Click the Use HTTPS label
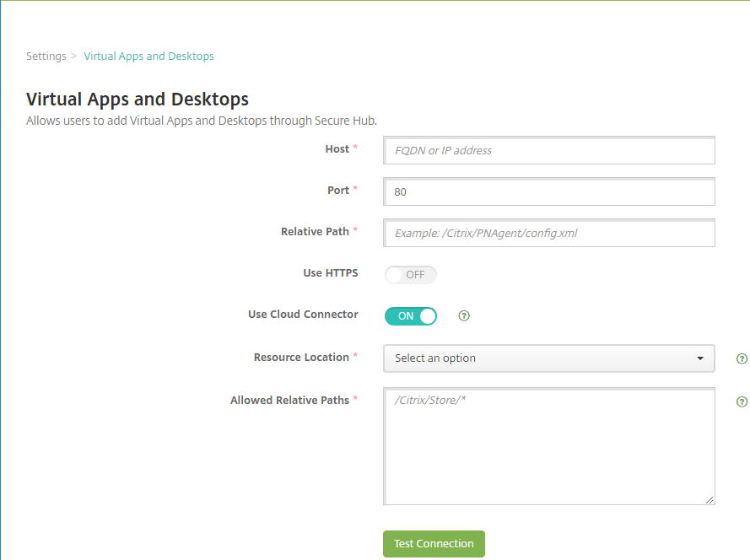 click(330, 273)
